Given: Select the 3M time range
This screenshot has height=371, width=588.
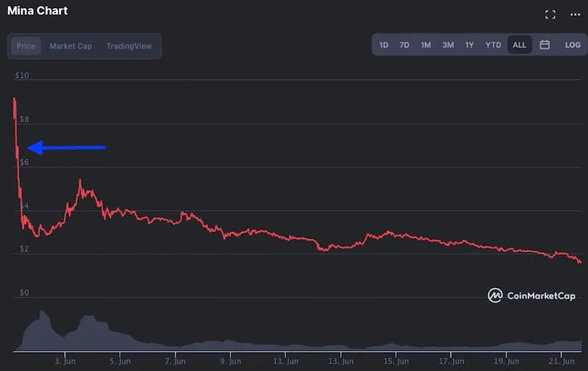Looking at the screenshot, I should (448, 45).
